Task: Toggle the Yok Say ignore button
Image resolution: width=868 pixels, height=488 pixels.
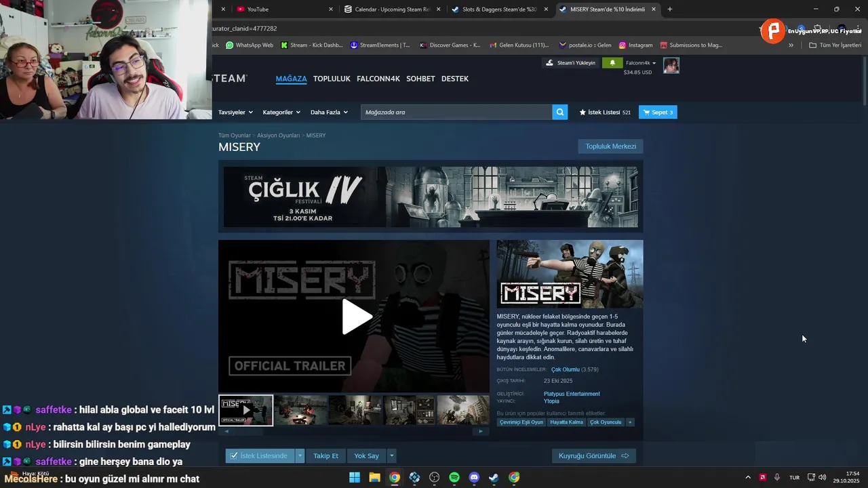Action: [367, 455]
